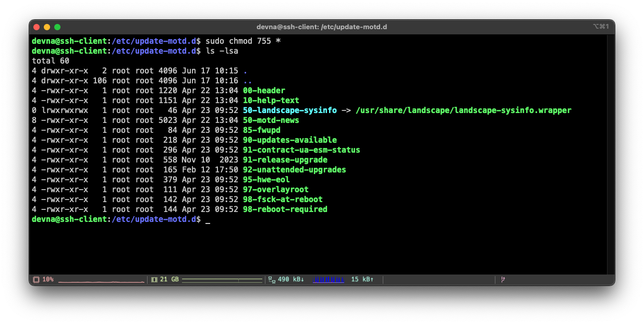This screenshot has height=324, width=644.
Task: Click the sudo chmod 755 * command
Action: [243, 41]
